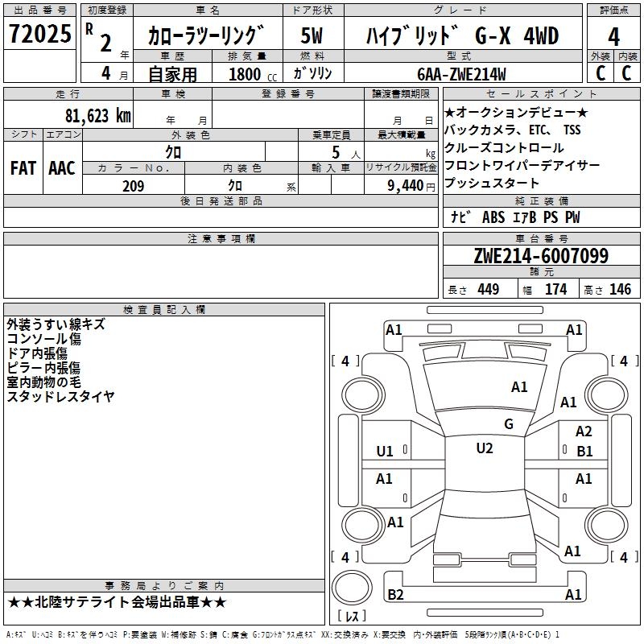Click the defect code legend line
The height and width of the screenshot is (644, 644).
click(x=283, y=635)
